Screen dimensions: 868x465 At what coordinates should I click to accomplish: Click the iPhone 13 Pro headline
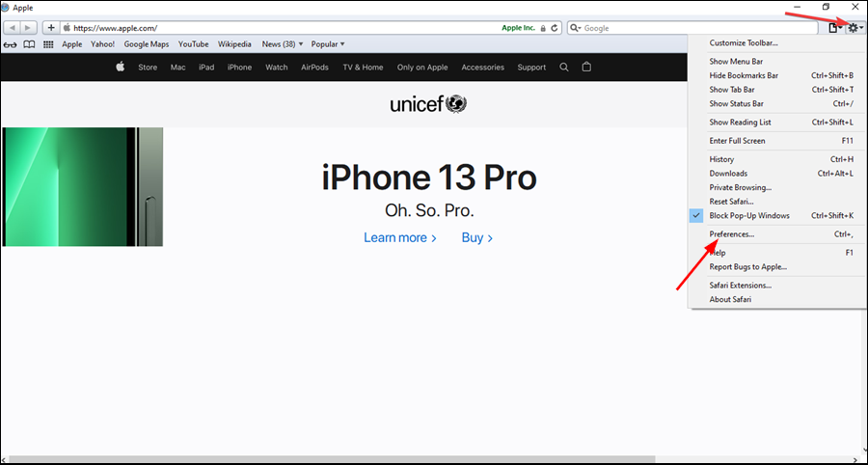pyautogui.click(x=429, y=178)
